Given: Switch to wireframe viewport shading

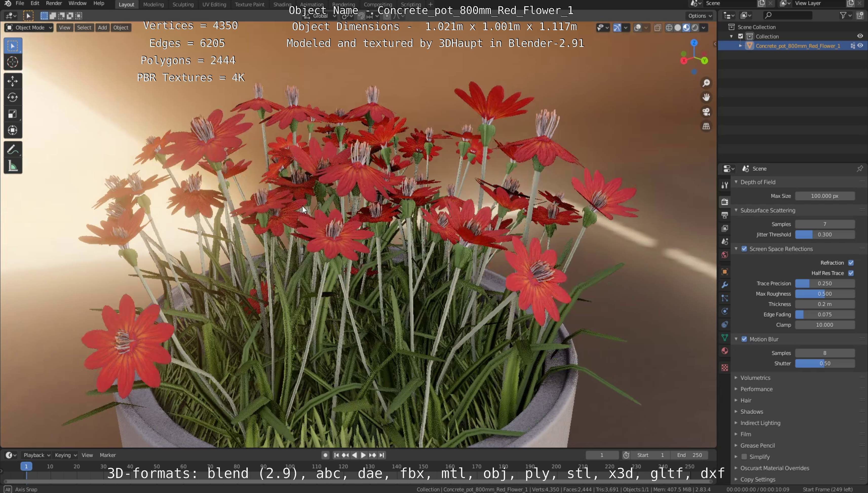Looking at the screenshot, I should pos(669,28).
